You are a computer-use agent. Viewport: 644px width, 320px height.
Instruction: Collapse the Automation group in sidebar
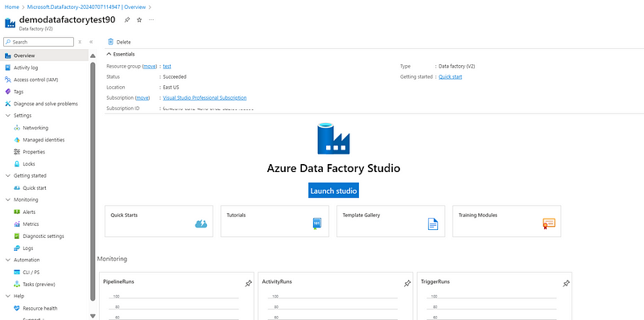click(8, 260)
